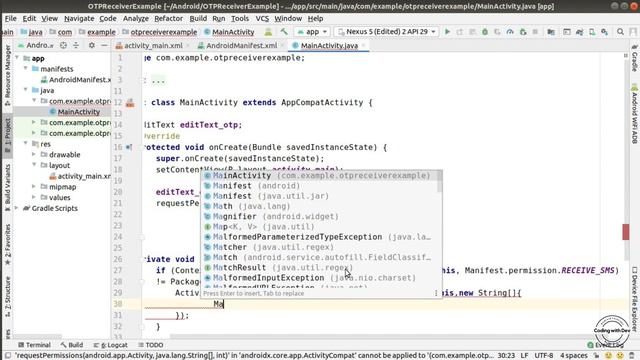The height and width of the screenshot is (360, 640).
Task: Collapse the res folder in tree
Action: pos(26,144)
